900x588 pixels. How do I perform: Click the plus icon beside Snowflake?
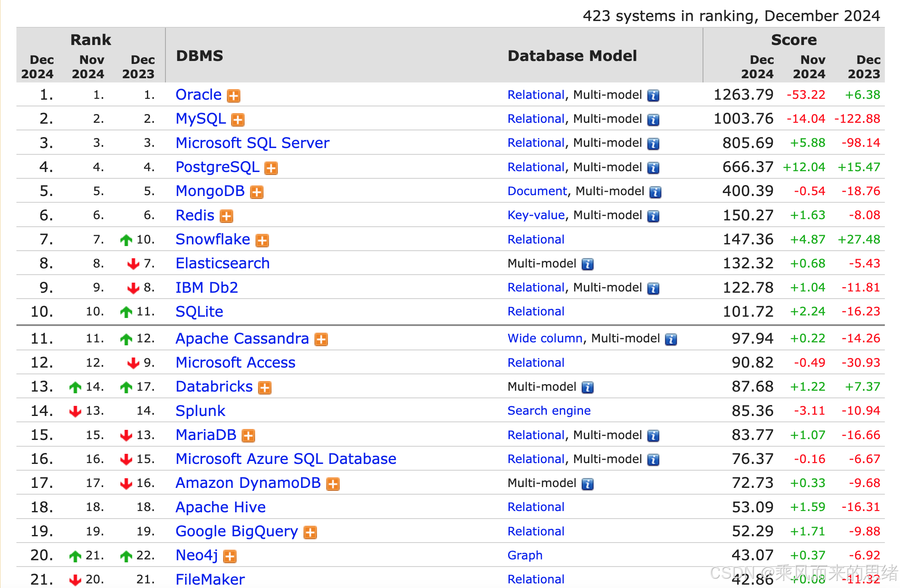(x=262, y=241)
